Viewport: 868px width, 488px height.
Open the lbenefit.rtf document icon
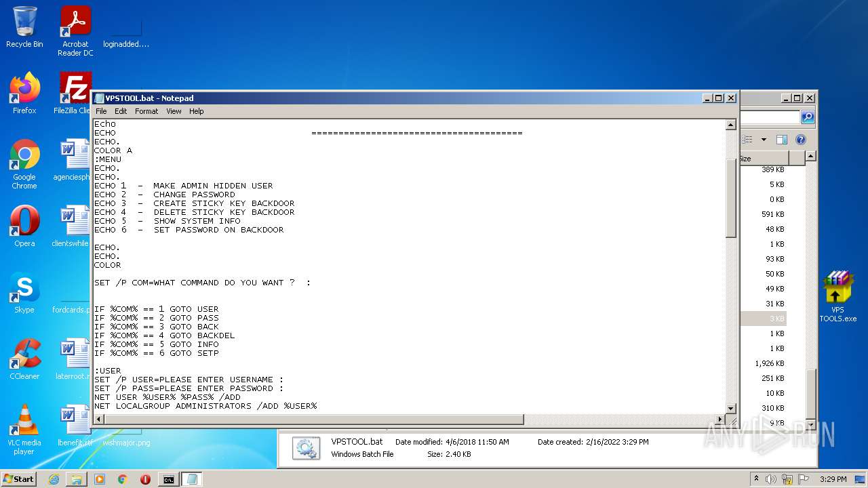75,426
